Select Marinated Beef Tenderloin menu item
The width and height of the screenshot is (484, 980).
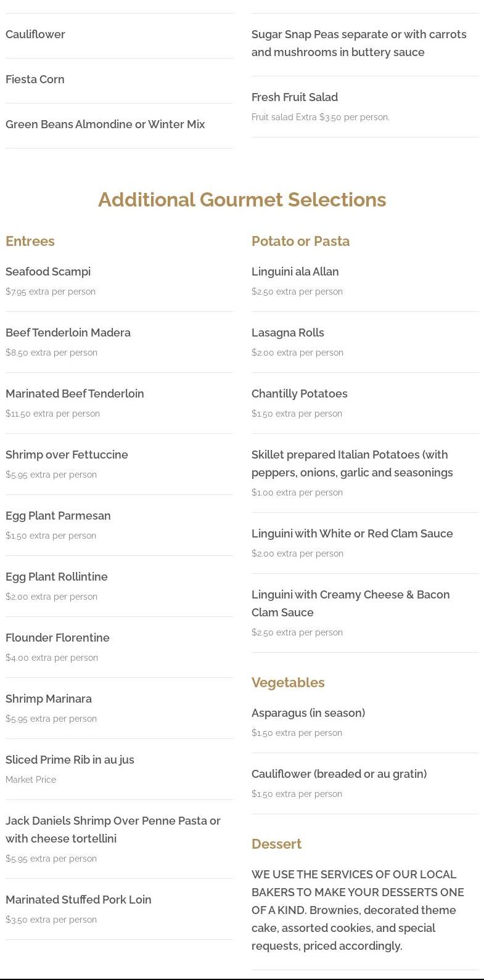click(75, 394)
